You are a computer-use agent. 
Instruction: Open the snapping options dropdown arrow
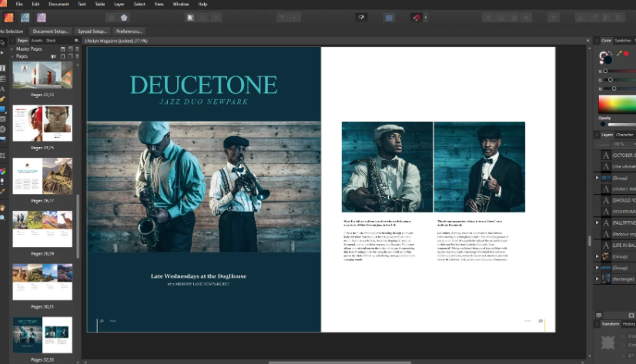pos(426,17)
